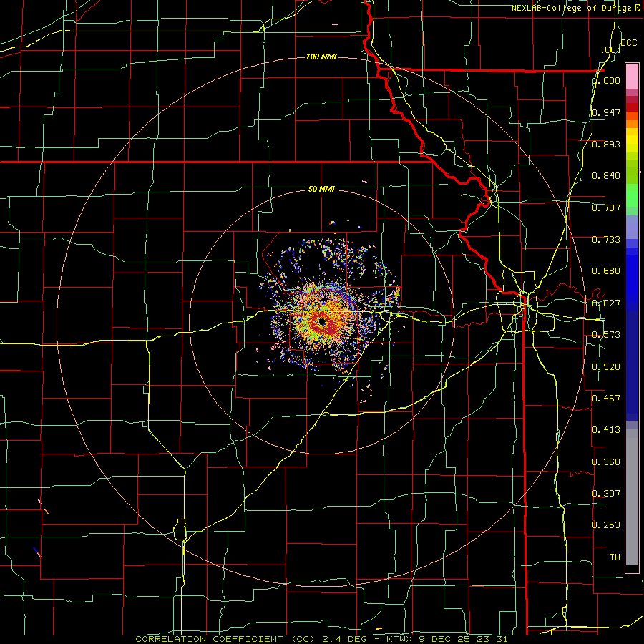This screenshot has height=644, width=644.
Task: Click the "KTWX" radar site identifier
Action: pos(401,639)
